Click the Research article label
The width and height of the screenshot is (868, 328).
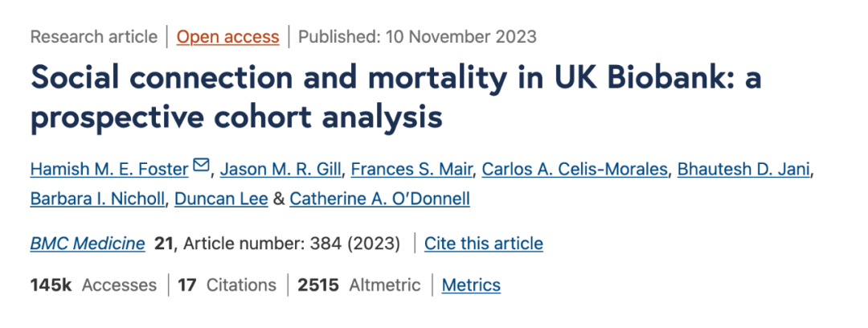click(x=94, y=36)
